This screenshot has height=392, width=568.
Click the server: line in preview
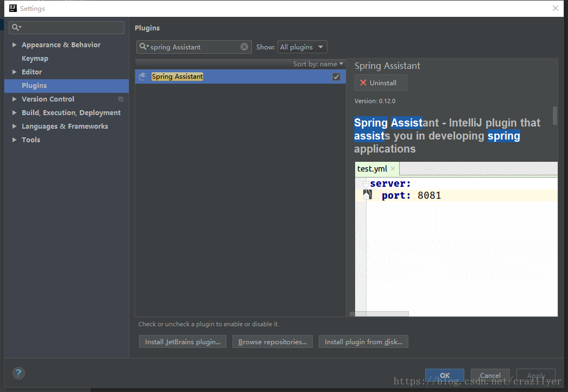(390, 184)
